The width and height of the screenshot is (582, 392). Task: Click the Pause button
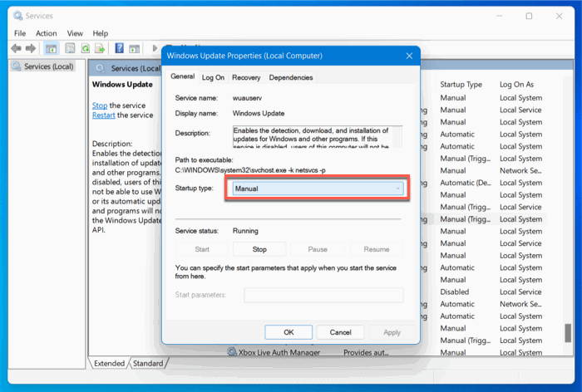click(318, 249)
